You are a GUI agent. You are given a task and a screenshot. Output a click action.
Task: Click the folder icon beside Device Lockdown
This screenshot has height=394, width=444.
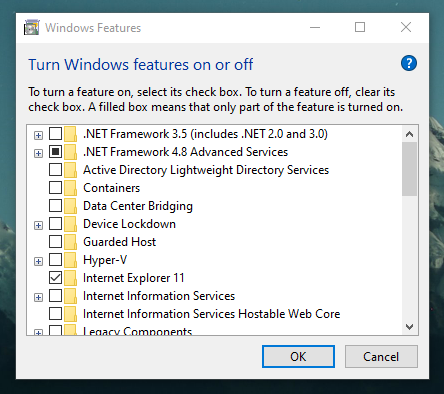(70, 224)
